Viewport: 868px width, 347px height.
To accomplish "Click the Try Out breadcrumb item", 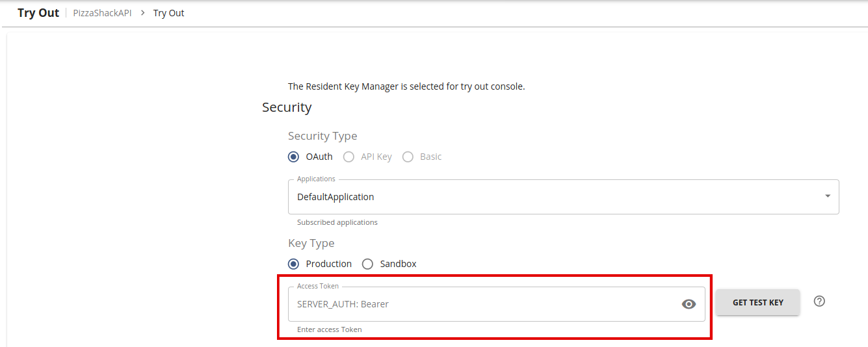I will tap(169, 13).
